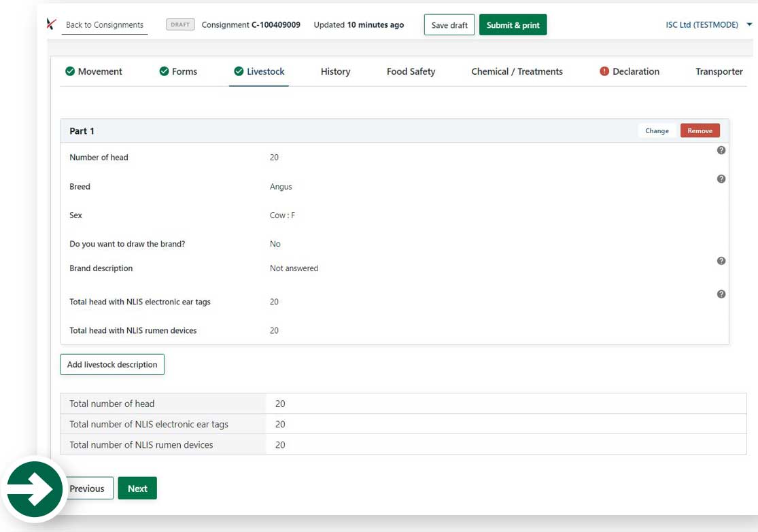
Task: Click the Save draft button
Action: (449, 24)
